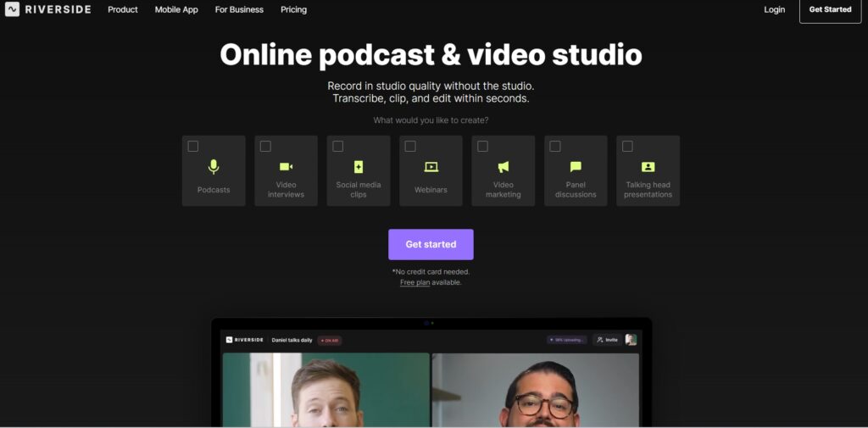Go to the Mobile App page
The image size is (868, 428).
point(176,10)
